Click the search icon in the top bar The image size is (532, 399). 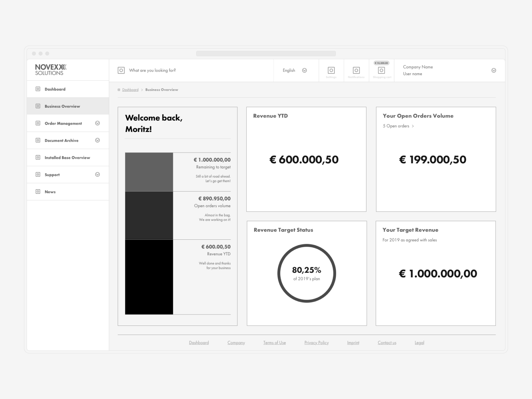(121, 70)
